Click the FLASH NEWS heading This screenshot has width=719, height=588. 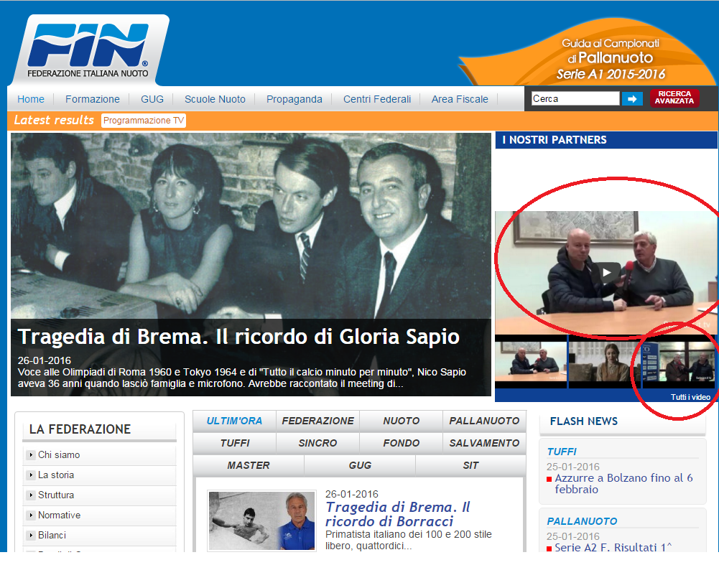[x=584, y=421]
